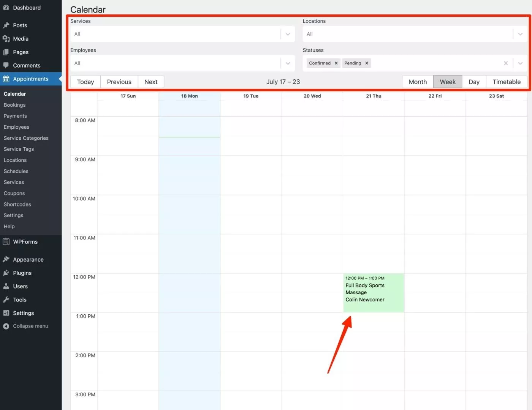Open Appearance menu item
Viewport: 532px width, 410px height.
[31, 260]
